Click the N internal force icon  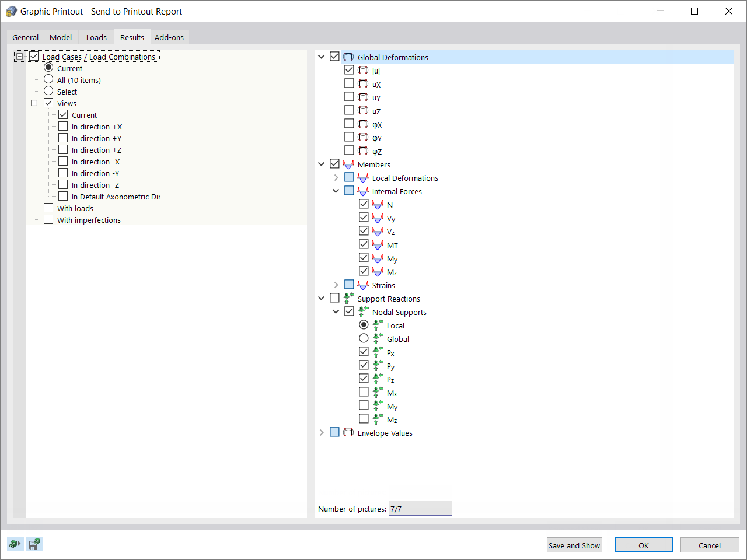point(378,204)
